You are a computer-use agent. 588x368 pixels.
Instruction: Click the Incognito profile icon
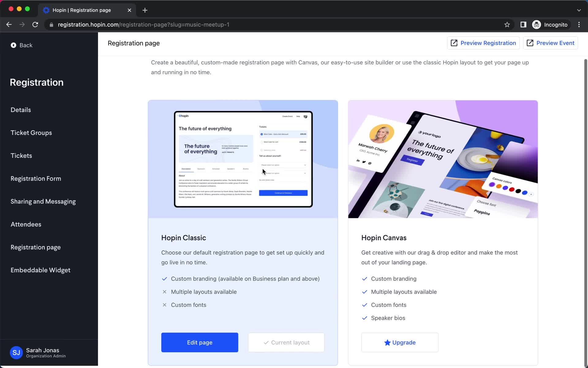537,25
